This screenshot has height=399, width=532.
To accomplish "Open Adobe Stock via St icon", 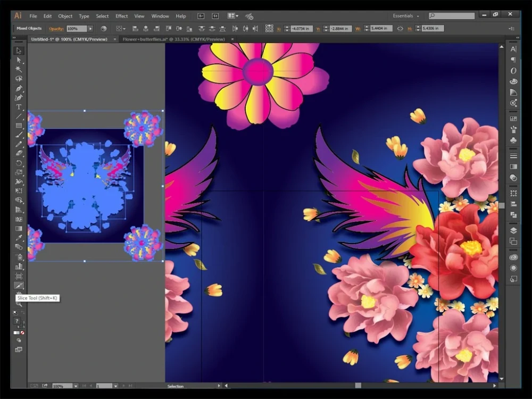I will click(x=215, y=16).
